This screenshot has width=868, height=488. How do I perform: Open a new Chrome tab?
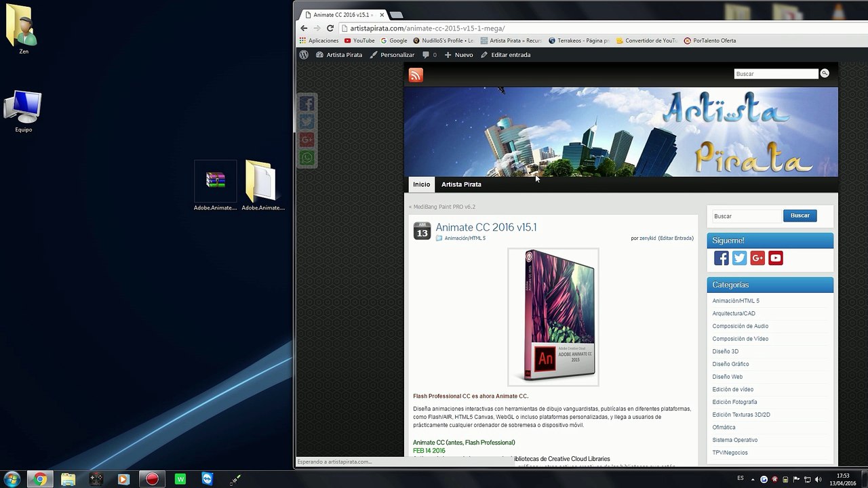coord(396,15)
